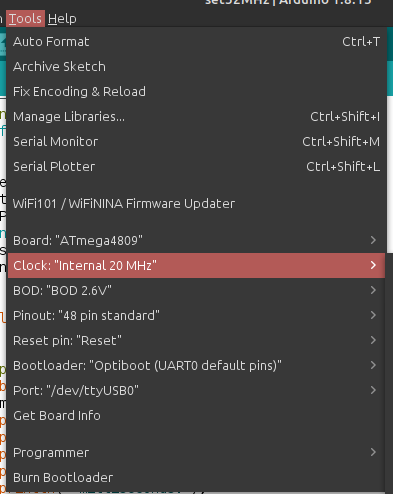Viewport: 393px width, 494px height.
Task: Open WiFi101 / WiFiNINA Firmware Updater
Action: point(196,204)
